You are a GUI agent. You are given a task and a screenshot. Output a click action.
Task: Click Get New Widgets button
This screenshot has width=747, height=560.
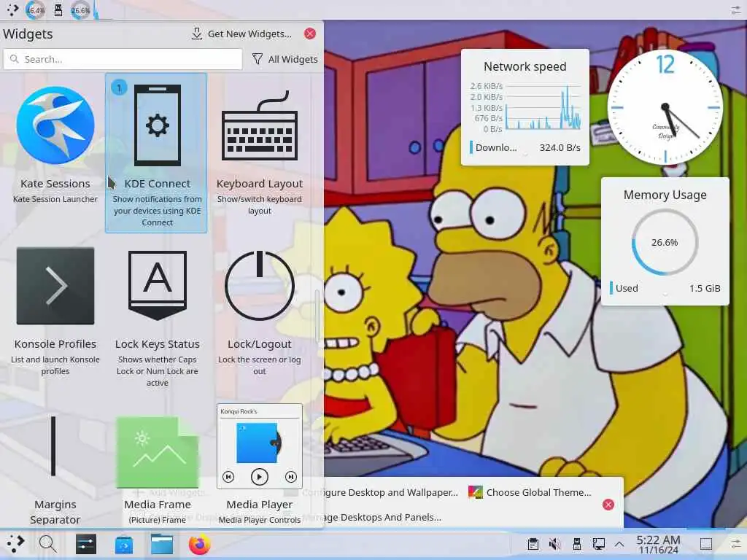241,34
